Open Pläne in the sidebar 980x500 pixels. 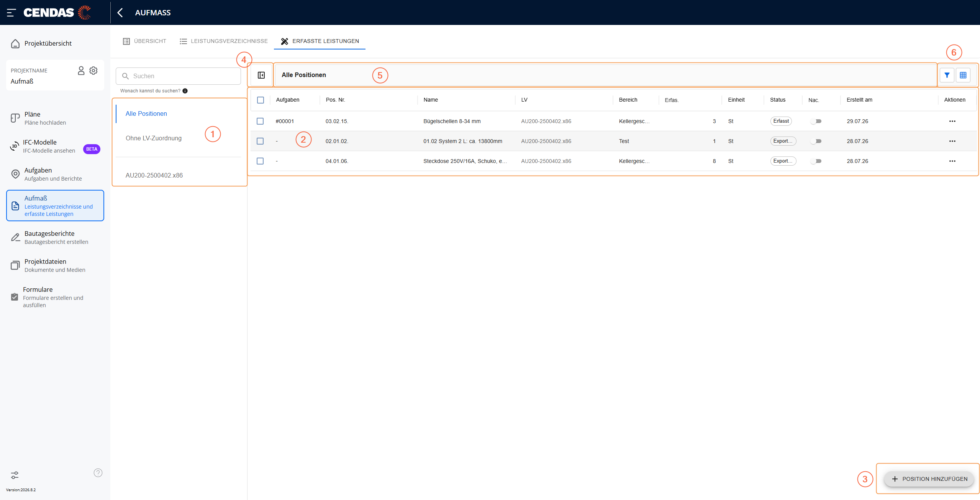[55, 118]
